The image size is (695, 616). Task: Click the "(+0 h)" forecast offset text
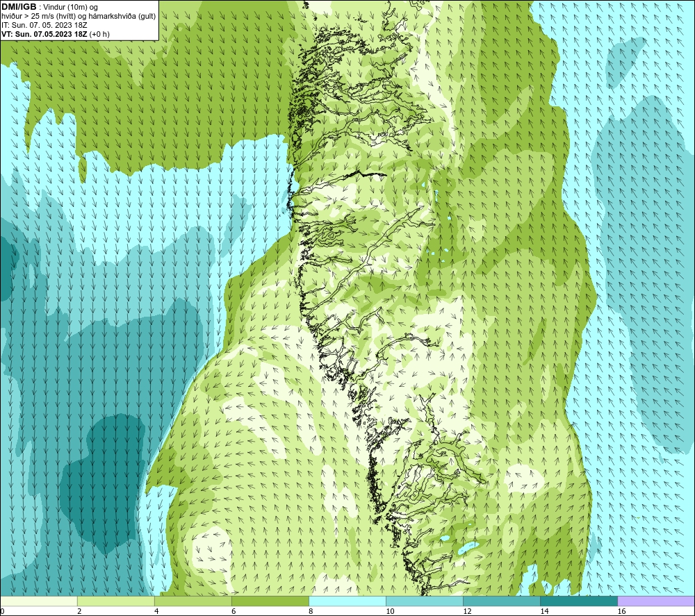point(99,34)
